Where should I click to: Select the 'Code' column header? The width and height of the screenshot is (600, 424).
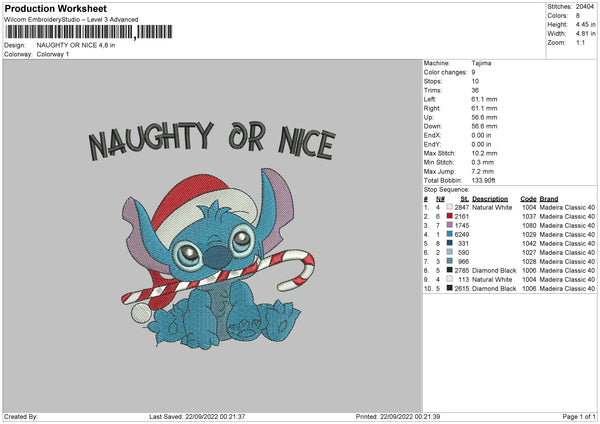click(528, 199)
